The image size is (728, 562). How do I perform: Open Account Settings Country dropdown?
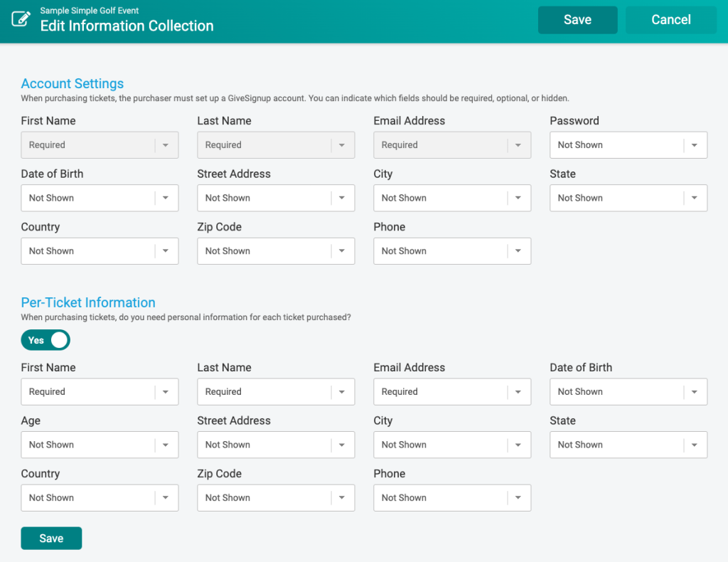click(x=100, y=251)
